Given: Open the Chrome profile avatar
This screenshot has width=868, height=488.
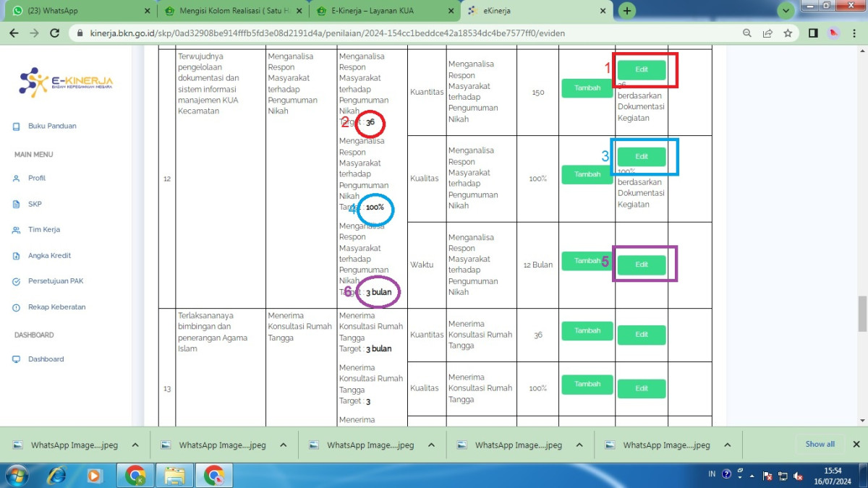Looking at the screenshot, I should 833,33.
